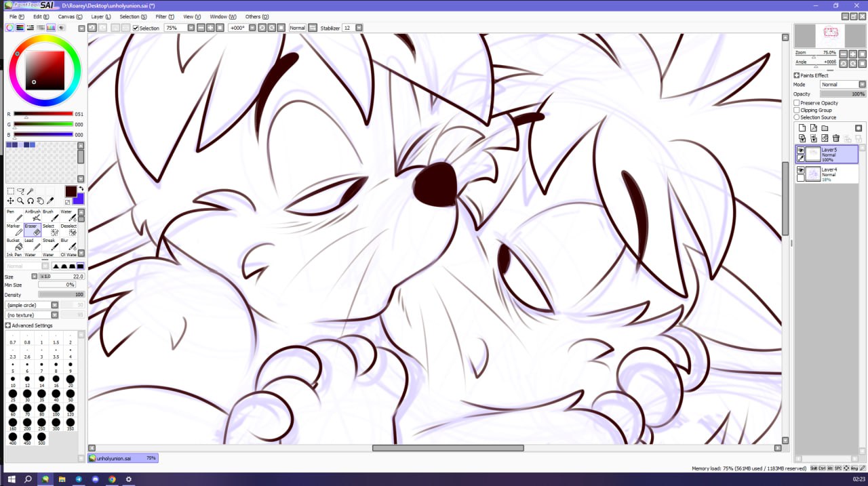Enable Preserve Opacity checkbox
The height and width of the screenshot is (486, 868).
[x=797, y=103]
